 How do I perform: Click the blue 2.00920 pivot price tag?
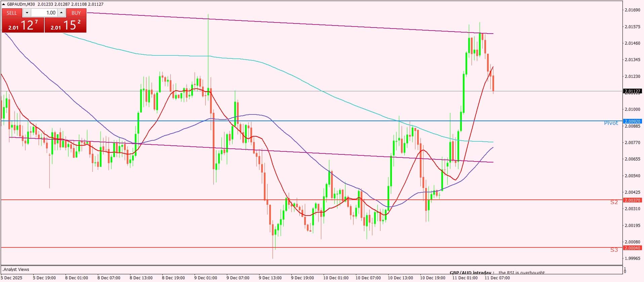632,121
